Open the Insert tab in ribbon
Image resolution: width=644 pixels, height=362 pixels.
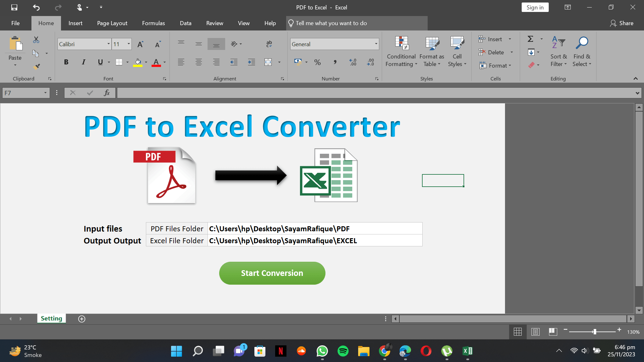tap(75, 23)
